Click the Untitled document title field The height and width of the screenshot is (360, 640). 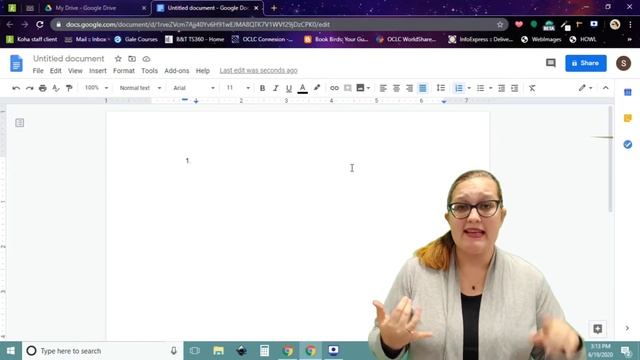pyautogui.click(x=69, y=59)
